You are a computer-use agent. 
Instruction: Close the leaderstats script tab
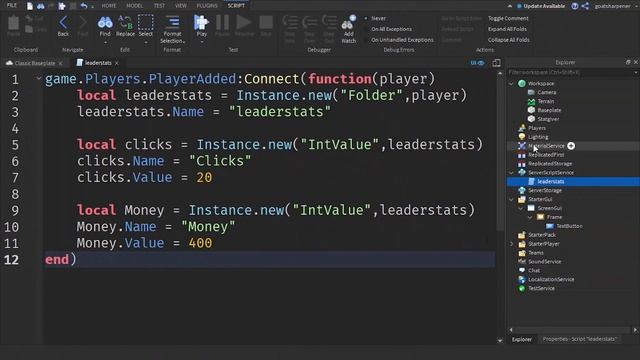point(117,63)
